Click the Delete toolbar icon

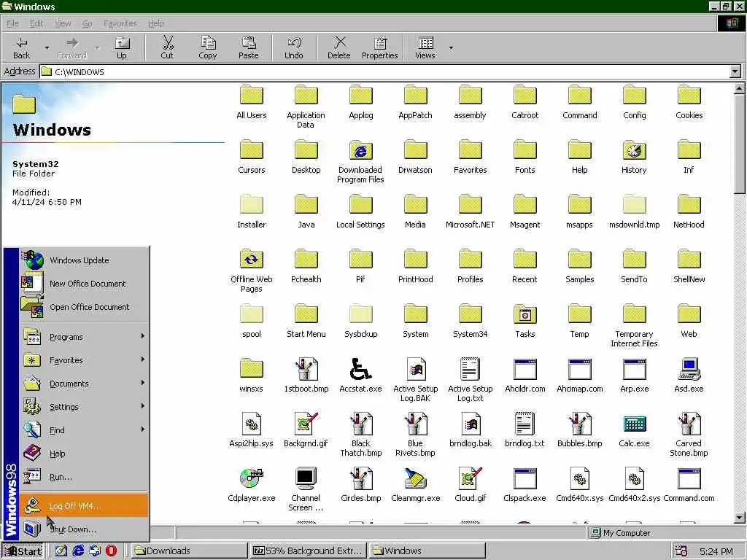(339, 47)
